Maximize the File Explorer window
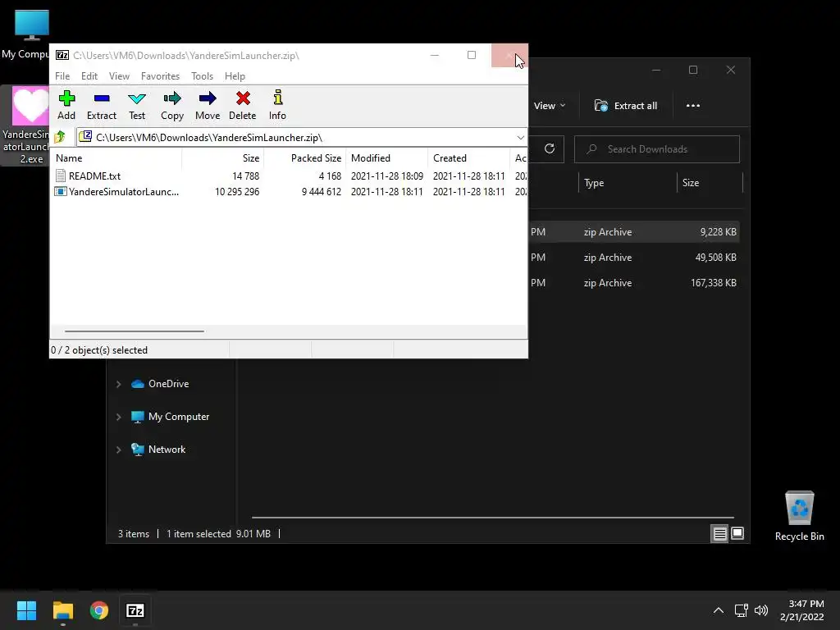The height and width of the screenshot is (630, 840). pyautogui.click(x=693, y=71)
